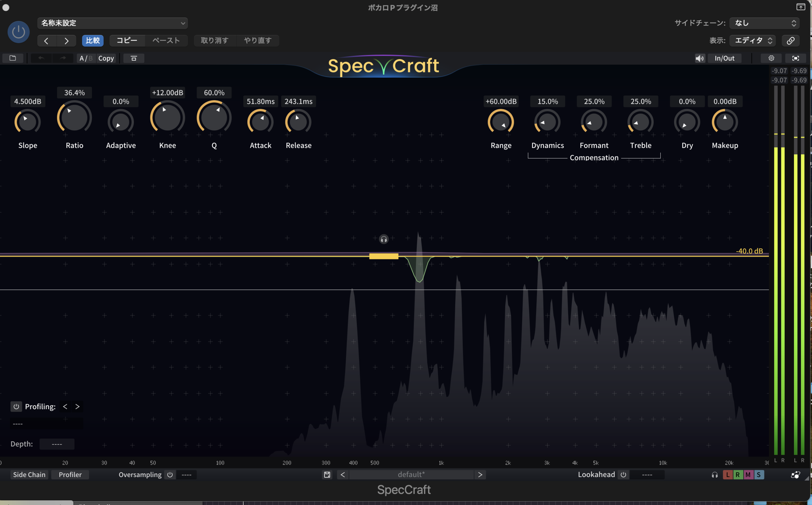
Task: Toggle the Lookahead power button
Action: [623, 475]
